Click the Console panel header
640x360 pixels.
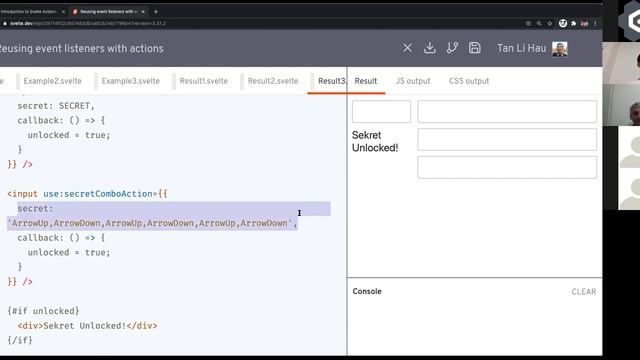367,291
